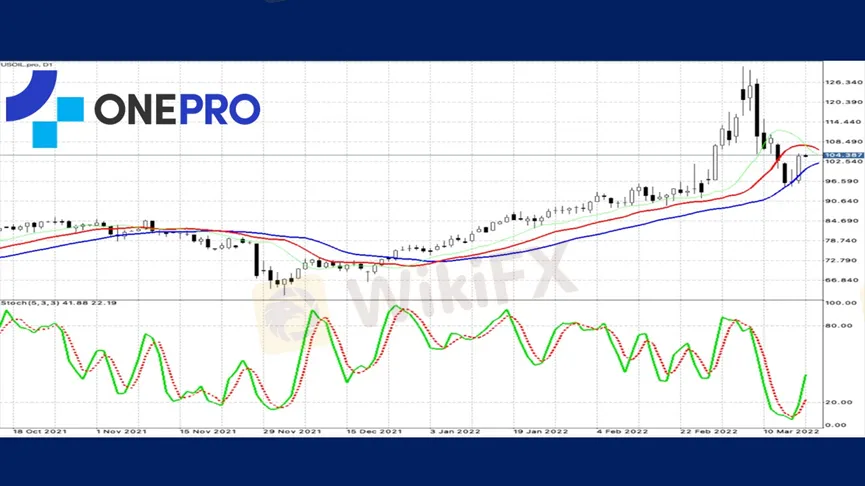Select the 66.840 price axis label
The image size is (865, 486).
coord(840,280)
